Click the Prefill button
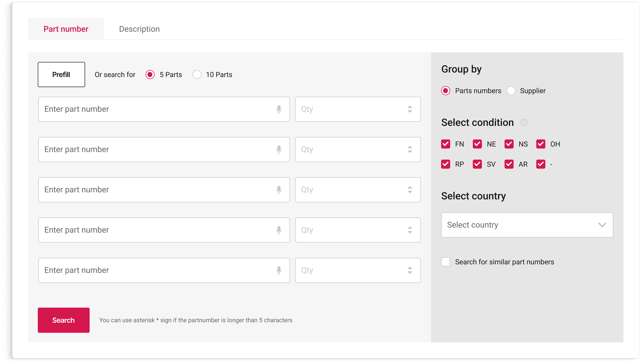 point(61,75)
